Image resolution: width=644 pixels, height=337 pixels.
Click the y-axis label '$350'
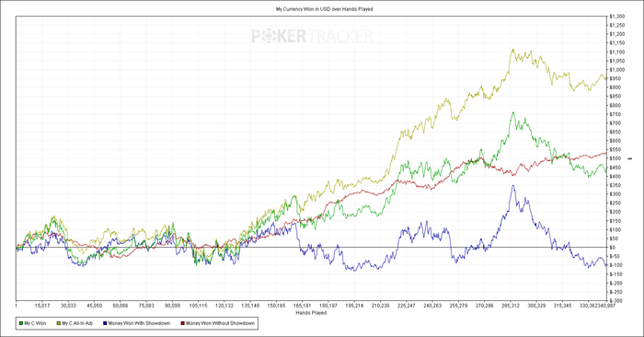(615, 185)
